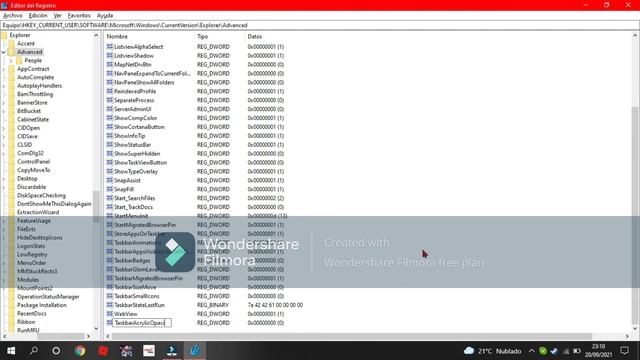Select the TaskbarSmallIcons value icon
The height and width of the screenshot is (360, 640).
click(109, 296)
